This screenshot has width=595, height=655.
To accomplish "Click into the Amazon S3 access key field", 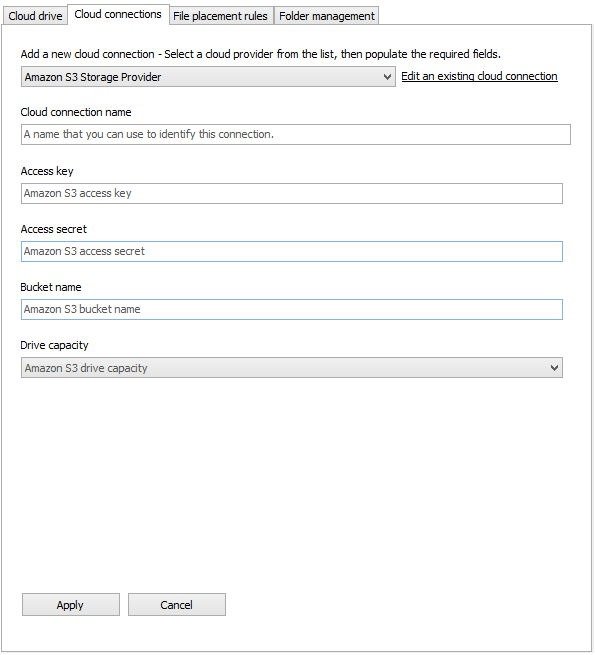I will tap(292, 193).
